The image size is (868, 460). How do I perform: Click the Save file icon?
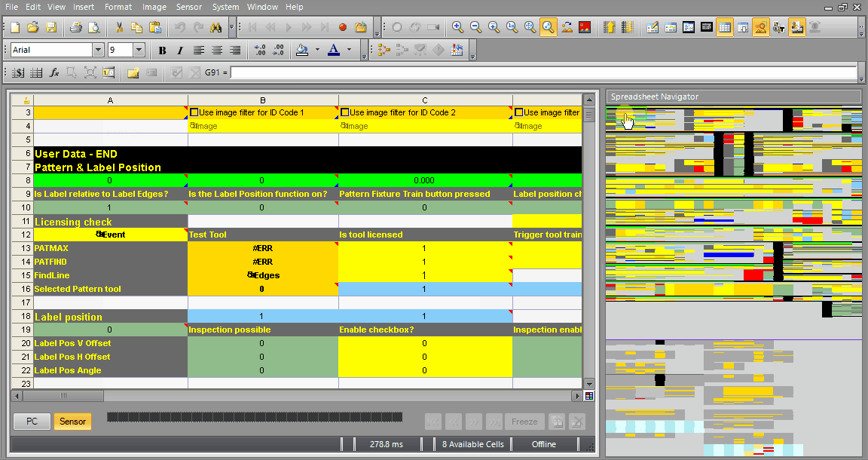pyautogui.click(x=51, y=28)
